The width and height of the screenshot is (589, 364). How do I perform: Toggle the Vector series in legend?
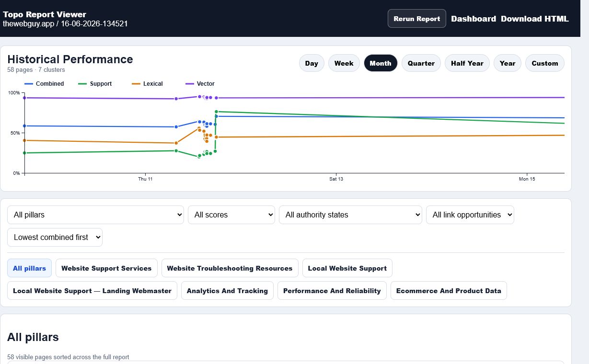pyautogui.click(x=200, y=84)
